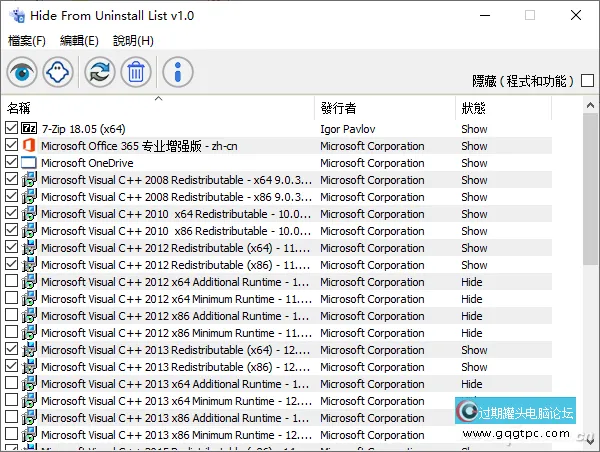The image size is (600, 452).
Task: Open the 檔案(F) menu
Action: [27, 41]
